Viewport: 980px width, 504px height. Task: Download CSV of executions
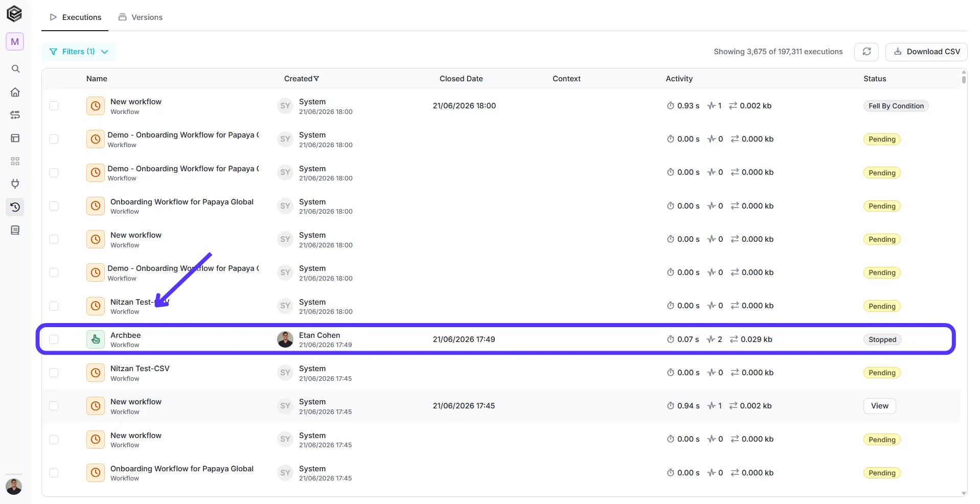pos(926,52)
